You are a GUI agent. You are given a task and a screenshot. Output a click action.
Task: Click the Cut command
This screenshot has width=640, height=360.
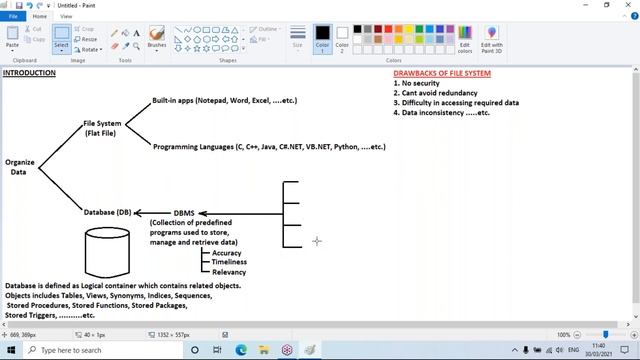pos(33,29)
